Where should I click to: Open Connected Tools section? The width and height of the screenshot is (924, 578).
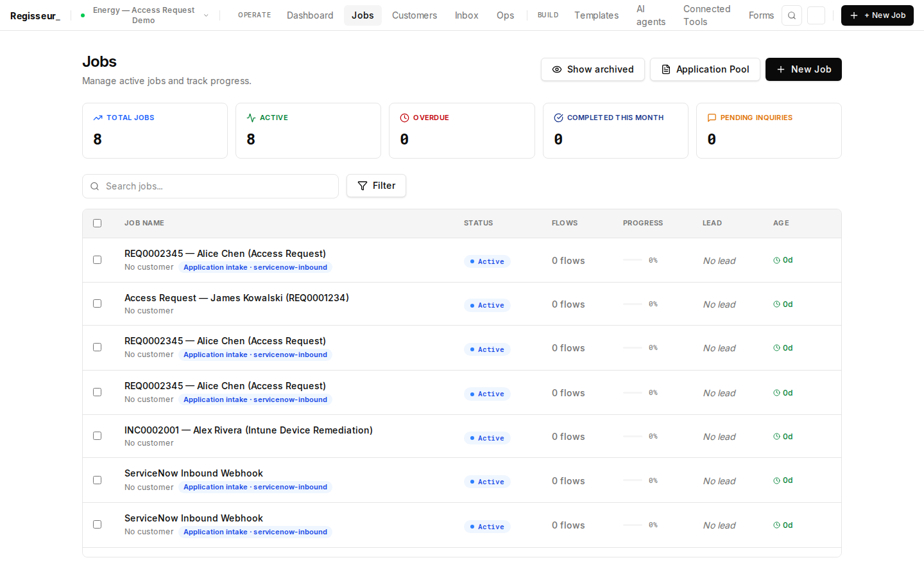tap(706, 15)
